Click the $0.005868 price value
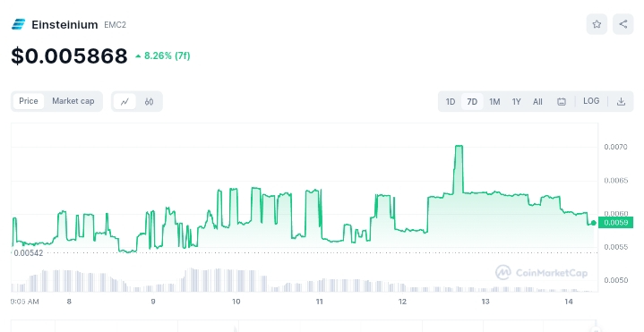 pos(69,55)
